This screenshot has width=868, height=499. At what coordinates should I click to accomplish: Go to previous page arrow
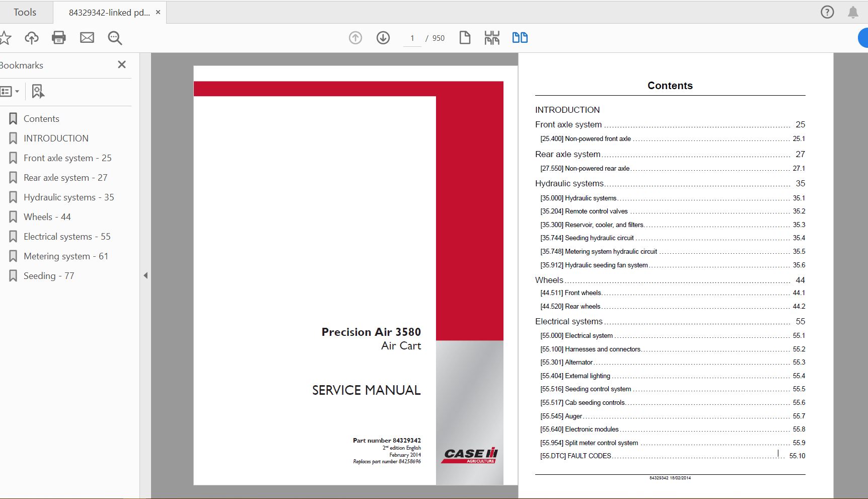click(355, 38)
